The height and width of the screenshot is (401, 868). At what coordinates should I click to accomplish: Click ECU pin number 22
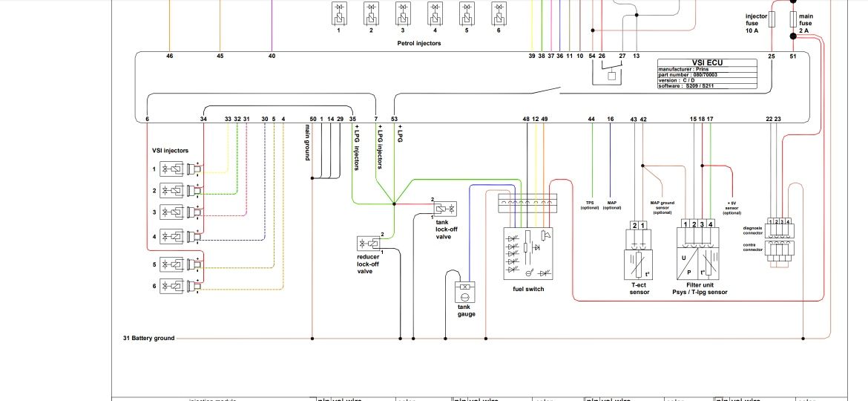pyautogui.click(x=769, y=119)
